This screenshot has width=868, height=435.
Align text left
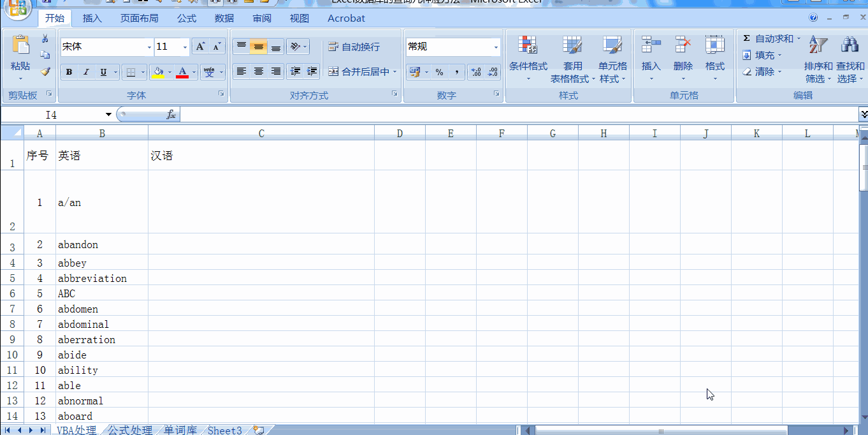242,71
